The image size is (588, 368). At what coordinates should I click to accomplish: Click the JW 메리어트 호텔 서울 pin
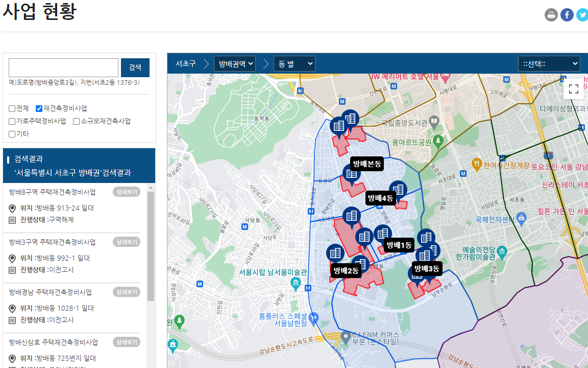click(x=445, y=78)
